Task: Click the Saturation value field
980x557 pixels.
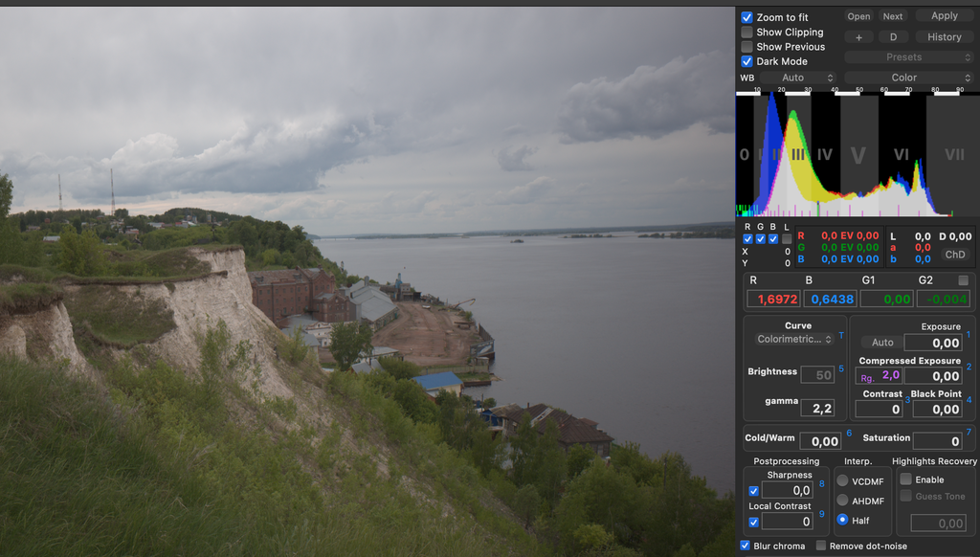Action: [936, 441]
